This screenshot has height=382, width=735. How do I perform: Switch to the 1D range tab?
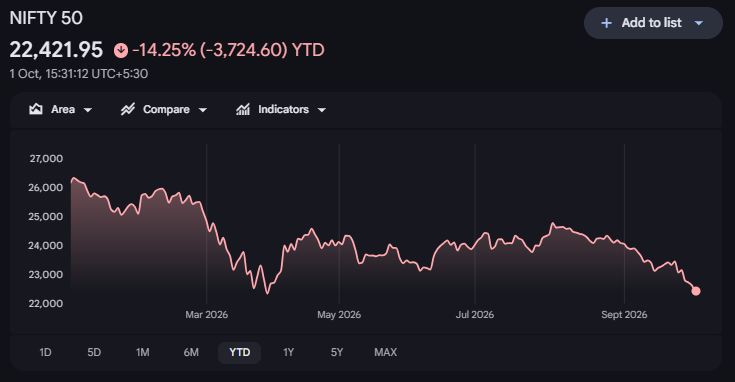point(45,352)
